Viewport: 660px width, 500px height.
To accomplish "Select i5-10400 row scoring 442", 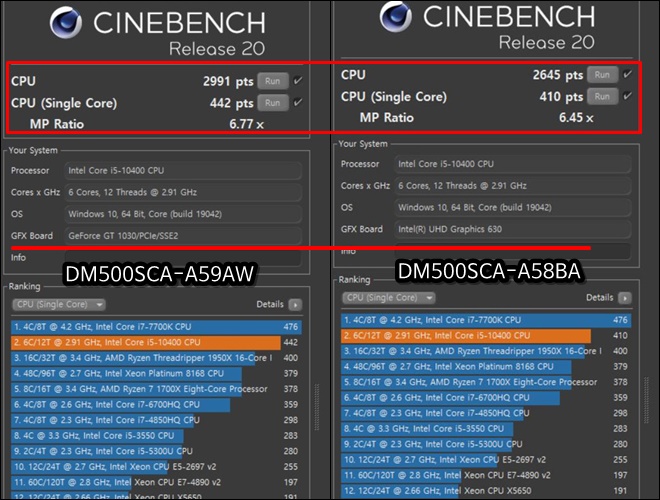I will pos(156,342).
